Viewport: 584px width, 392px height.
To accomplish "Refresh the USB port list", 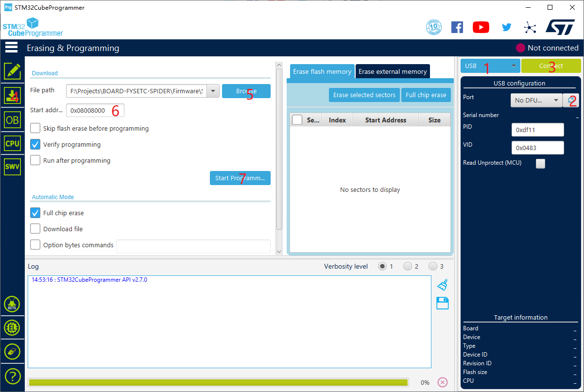I will [x=571, y=100].
